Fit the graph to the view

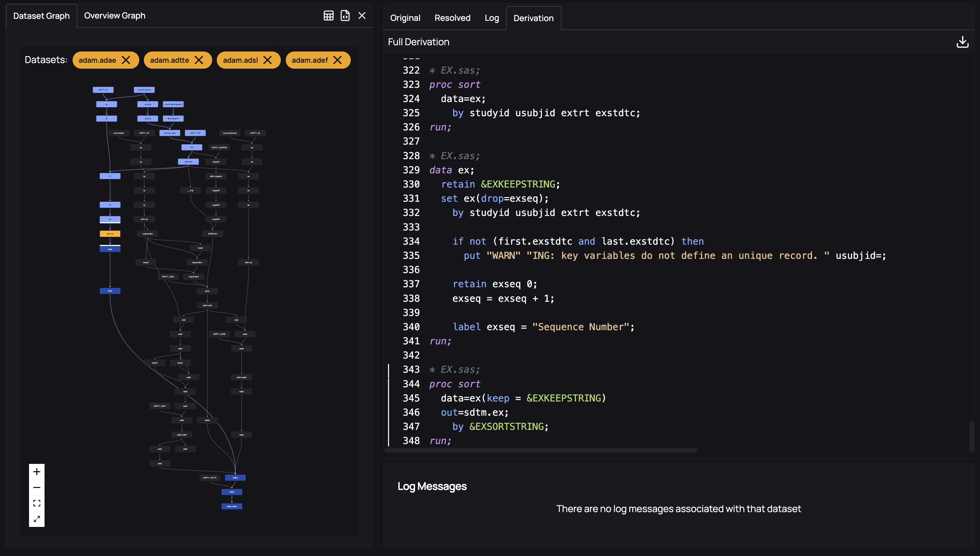(37, 503)
